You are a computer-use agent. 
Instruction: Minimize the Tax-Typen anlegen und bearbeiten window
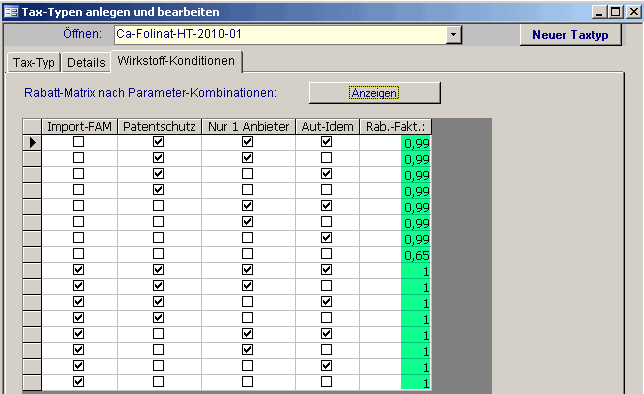[599, 12]
